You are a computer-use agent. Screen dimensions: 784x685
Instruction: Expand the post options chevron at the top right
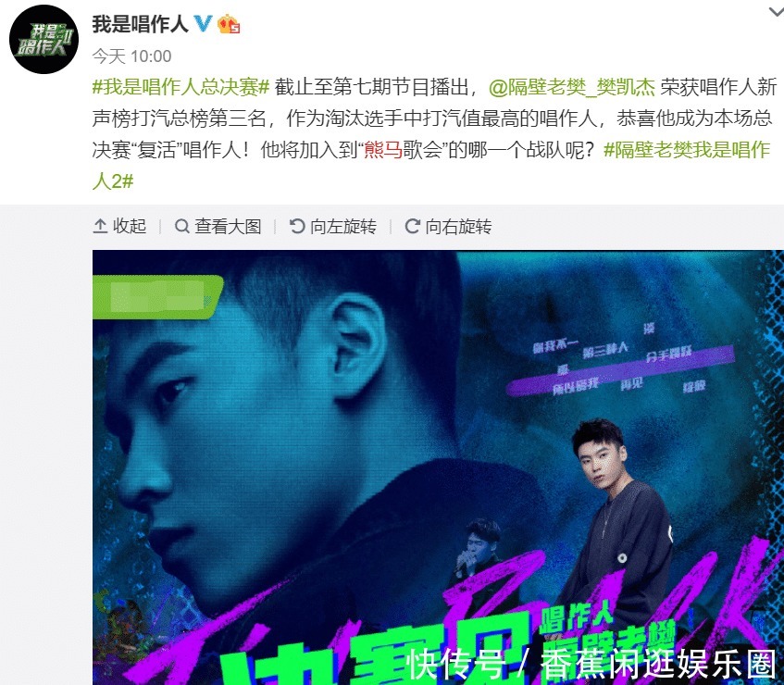[776, 12]
